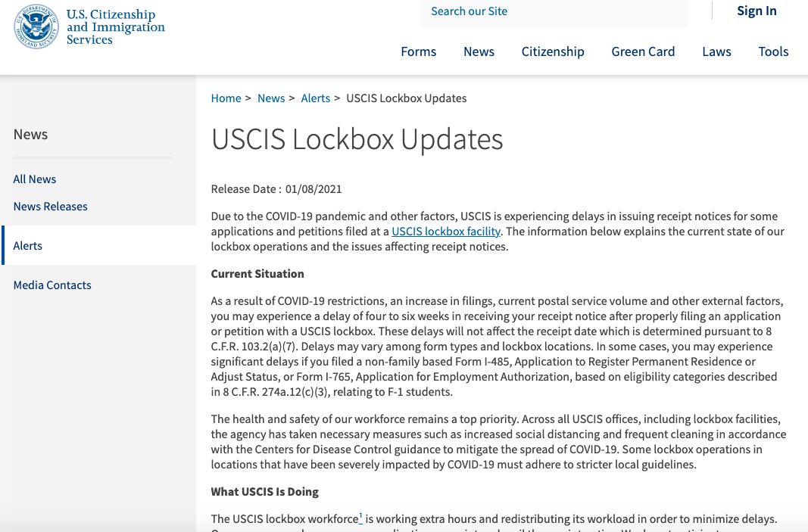808x532 pixels.
Task: Follow the USCIS lockbox facility link
Action: click(x=446, y=232)
